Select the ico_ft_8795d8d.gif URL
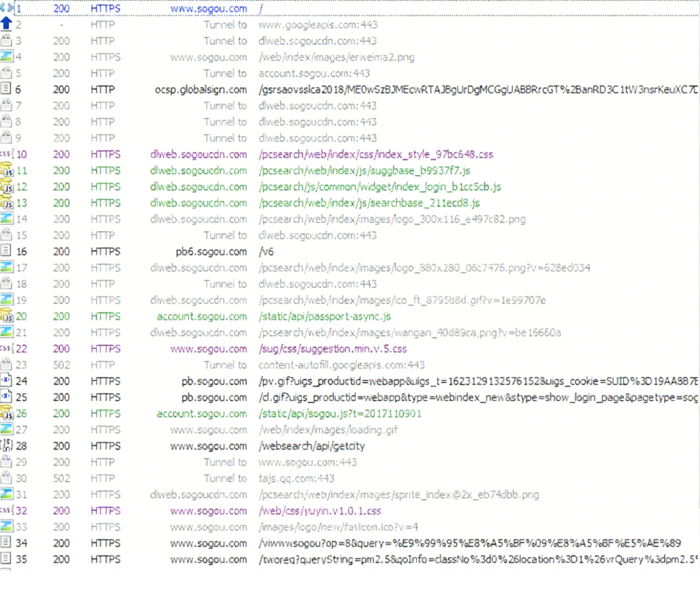This screenshot has width=700, height=598. click(402, 300)
